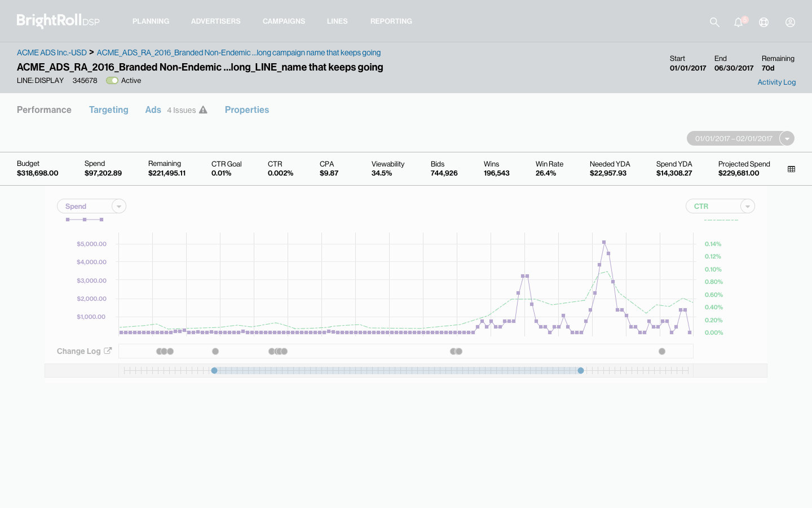This screenshot has height=508, width=812.
Task: Expand the Spend metric selector
Action: [x=118, y=206]
